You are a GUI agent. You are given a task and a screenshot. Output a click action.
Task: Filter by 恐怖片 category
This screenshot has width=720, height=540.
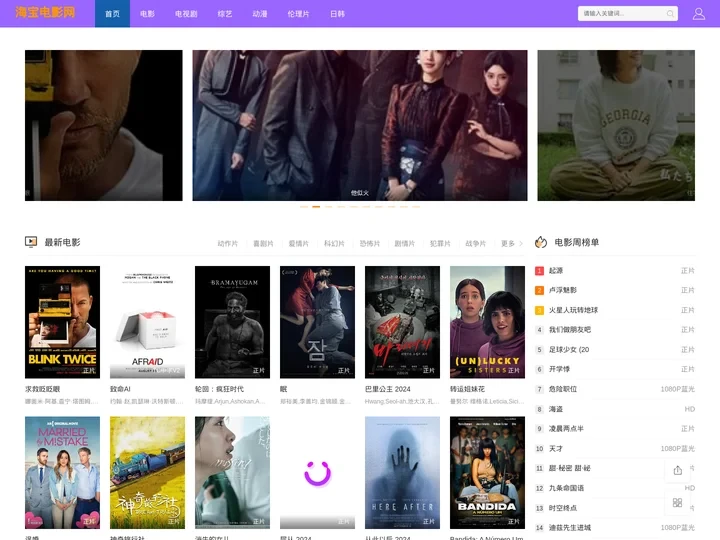point(370,243)
